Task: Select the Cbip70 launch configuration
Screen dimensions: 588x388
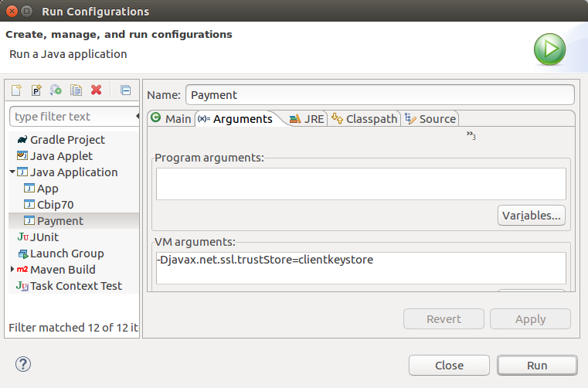Action: 55,205
